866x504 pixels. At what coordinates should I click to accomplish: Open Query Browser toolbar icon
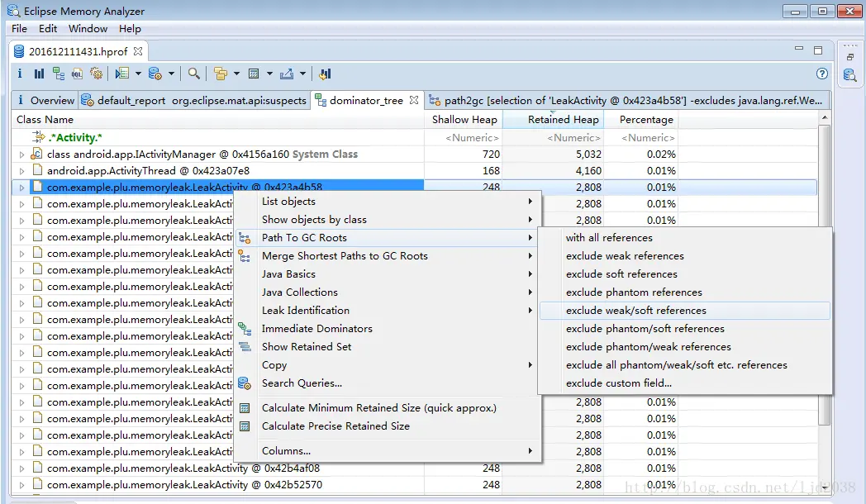[155, 74]
